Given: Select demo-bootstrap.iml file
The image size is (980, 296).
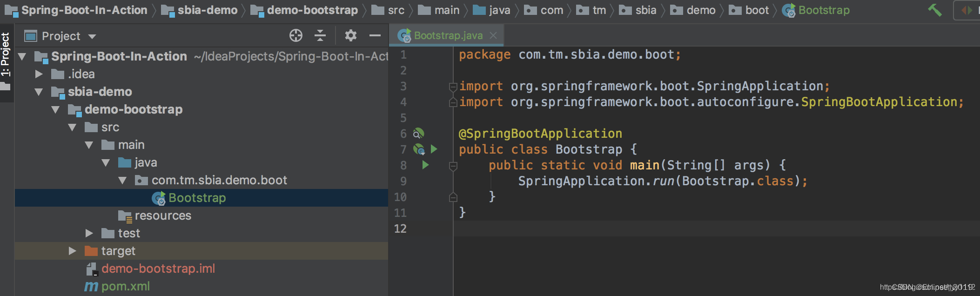Looking at the screenshot, I should coord(201,269).
